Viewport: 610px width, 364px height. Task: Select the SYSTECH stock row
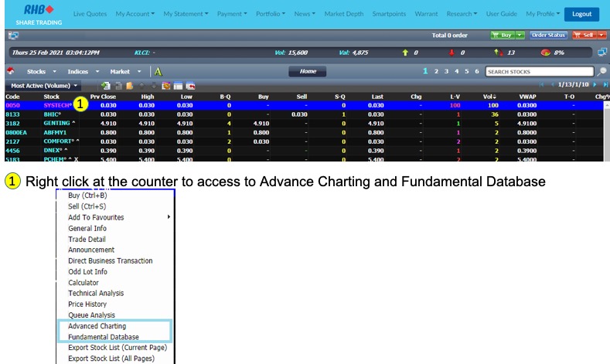pos(304,105)
